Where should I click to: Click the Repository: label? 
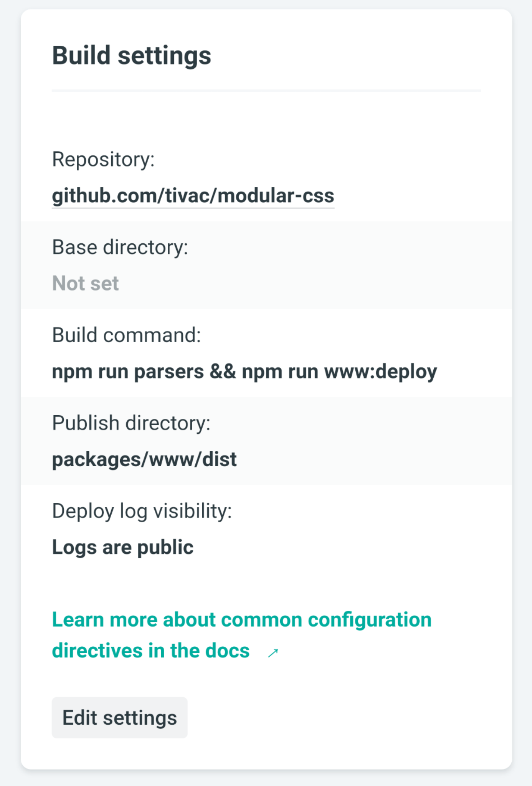click(x=103, y=159)
